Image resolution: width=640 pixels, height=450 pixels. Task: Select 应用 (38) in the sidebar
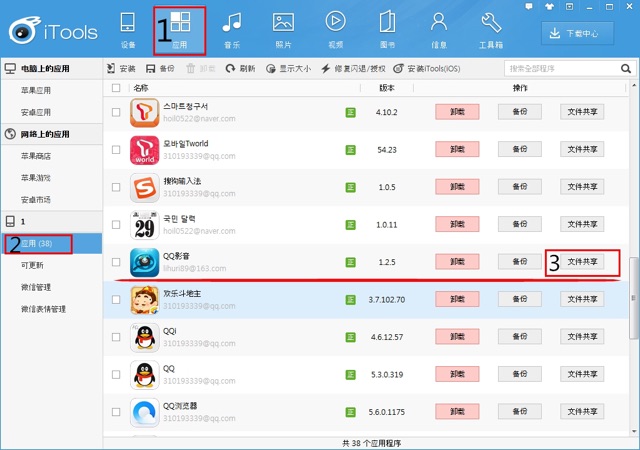tap(51, 243)
